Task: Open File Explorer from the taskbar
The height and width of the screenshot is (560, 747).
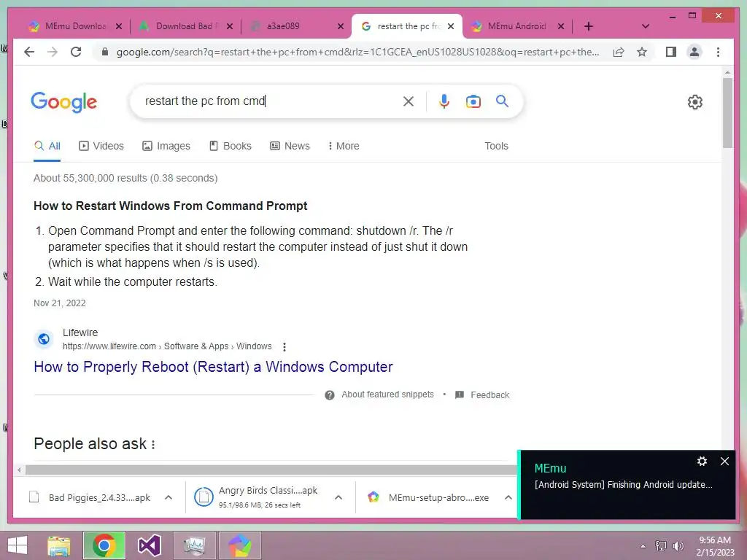Action: click(x=59, y=545)
